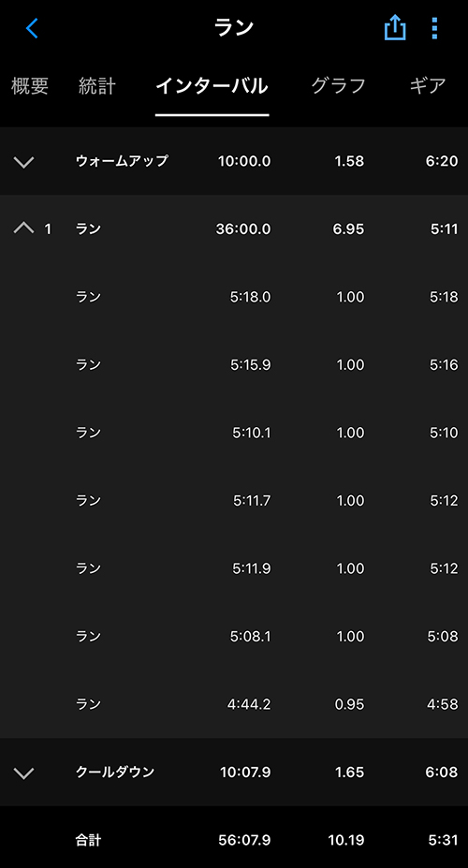Tap the blue back arrow icon
468x868 pixels.
point(32,28)
